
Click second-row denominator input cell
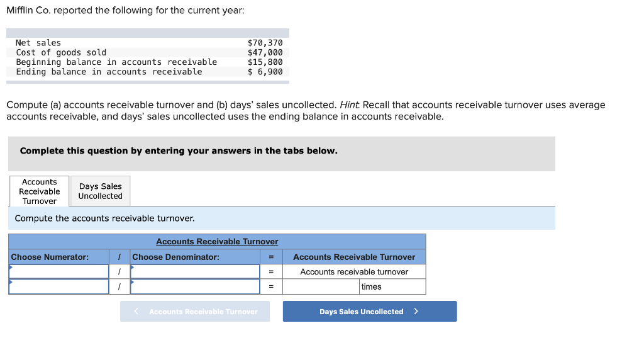pos(195,286)
